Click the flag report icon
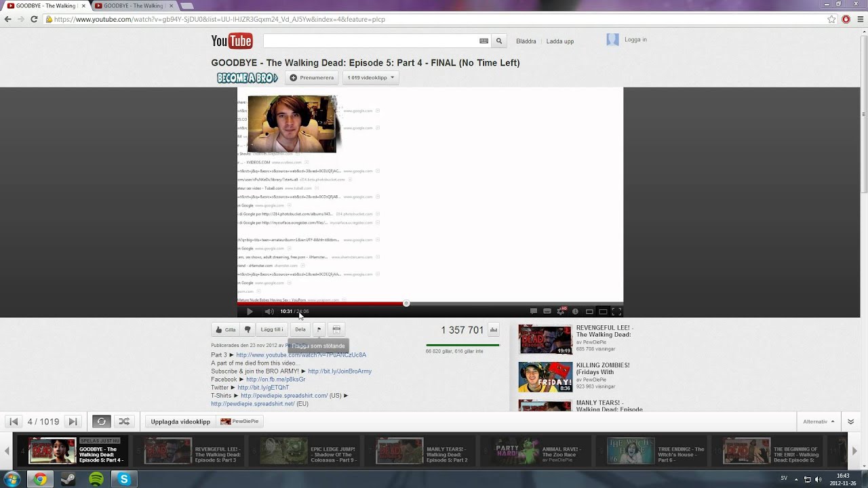The height and width of the screenshot is (488, 868). tap(319, 329)
